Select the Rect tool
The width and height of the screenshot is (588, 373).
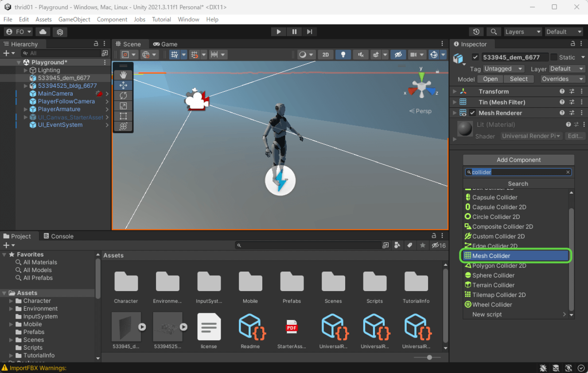(x=123, y=116)
